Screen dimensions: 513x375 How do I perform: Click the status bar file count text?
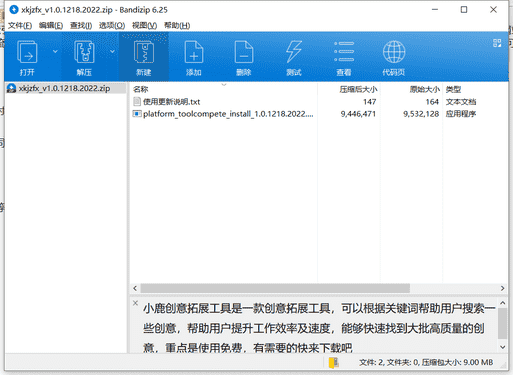pyautogui.click(x=426, y=362)
